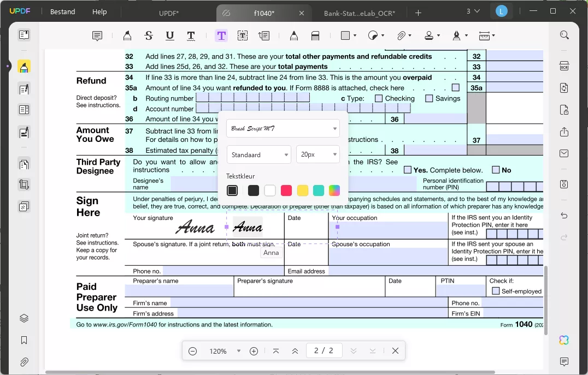588x375 pixels.
Task: Open the organize pages icon in sidebar
Action: pyautogui.click(x=24, y=164)
